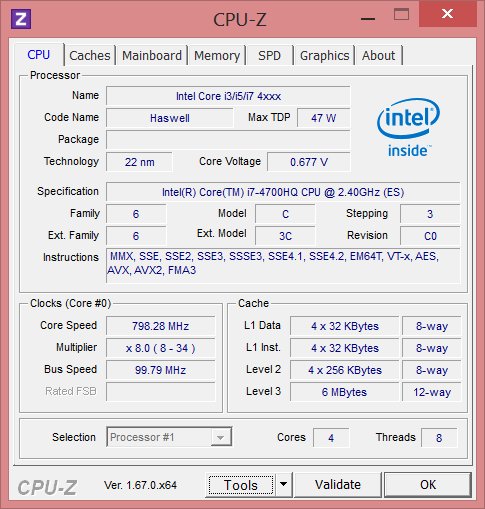The width and height of the screenshot is (485, 509).
Task: Click the Max TDP value 47 W
Action: (x=324, y=118)
